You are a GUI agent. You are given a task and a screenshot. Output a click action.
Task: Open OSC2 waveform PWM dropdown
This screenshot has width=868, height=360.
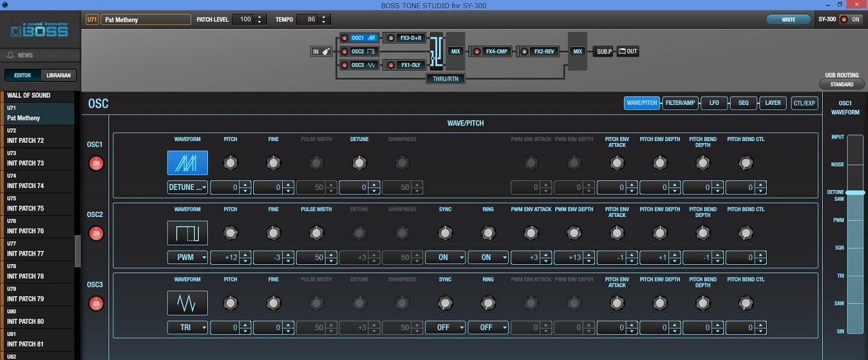(x=187, y=257)
